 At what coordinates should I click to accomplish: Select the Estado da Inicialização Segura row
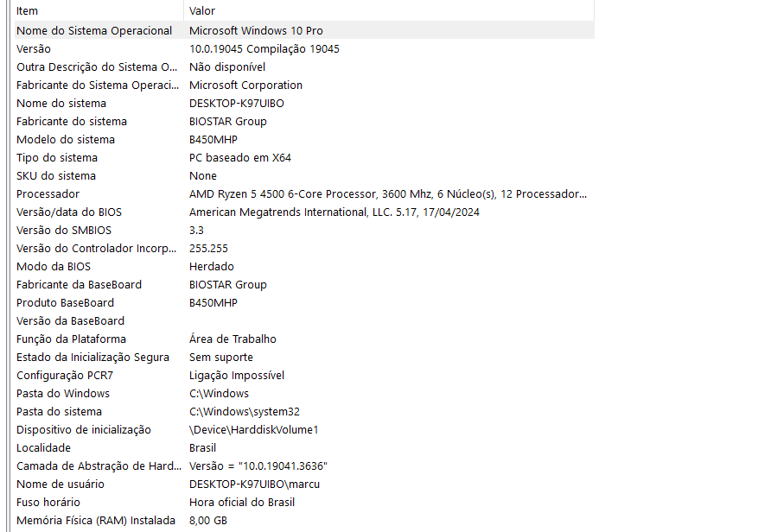pyautogui.click(x=304, y=358)
